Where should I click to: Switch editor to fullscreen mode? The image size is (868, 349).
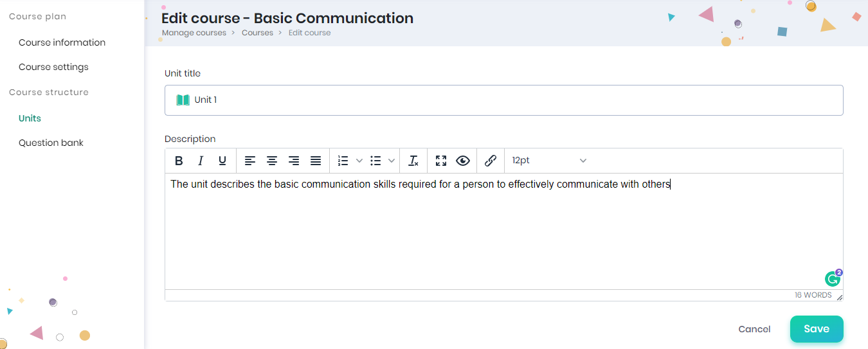(441, 161)
